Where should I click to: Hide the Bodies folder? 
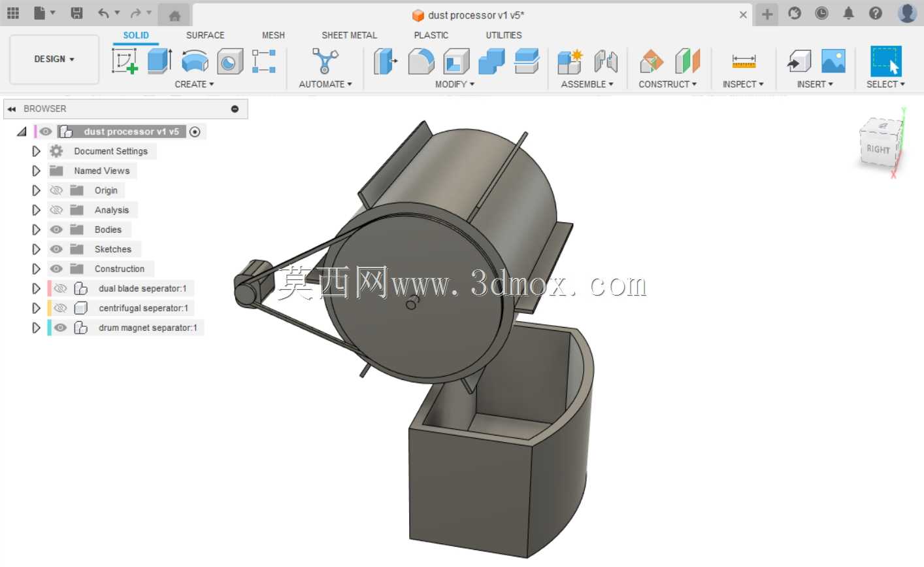pos(57,230)
